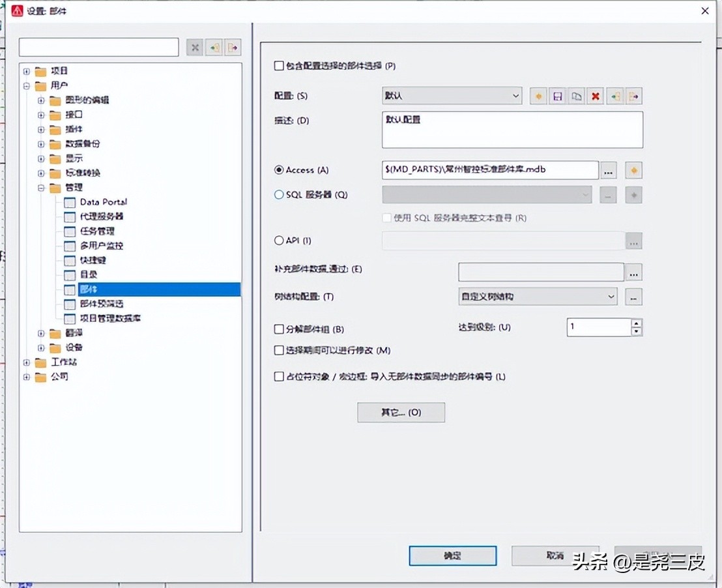Click the 描述 text box with 默认配置
Screen dimensions: 722x588
(x=512, y=130)
